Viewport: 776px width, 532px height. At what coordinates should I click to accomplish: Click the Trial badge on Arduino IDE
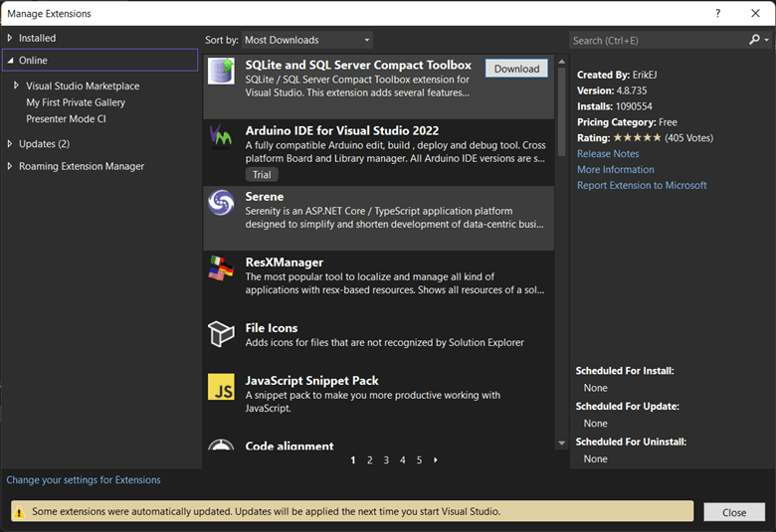[262, 175]
